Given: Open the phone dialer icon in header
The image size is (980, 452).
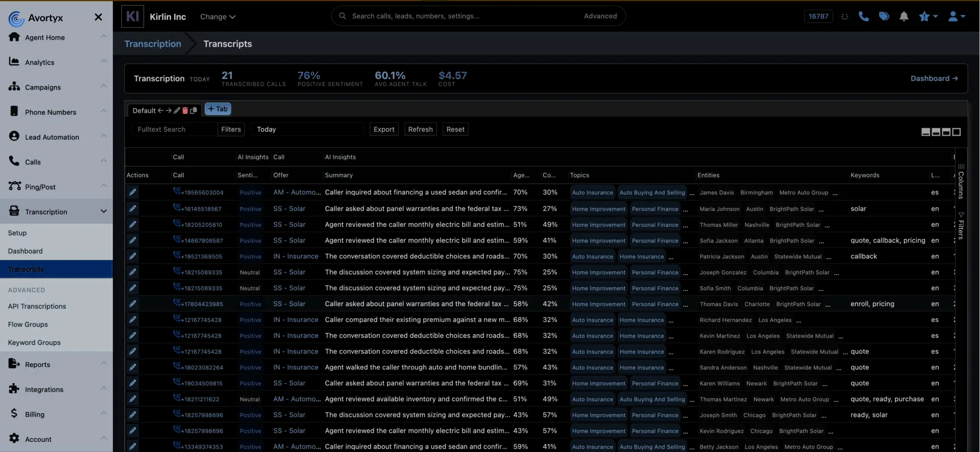Looking at the screenshot, I should 863,16.
